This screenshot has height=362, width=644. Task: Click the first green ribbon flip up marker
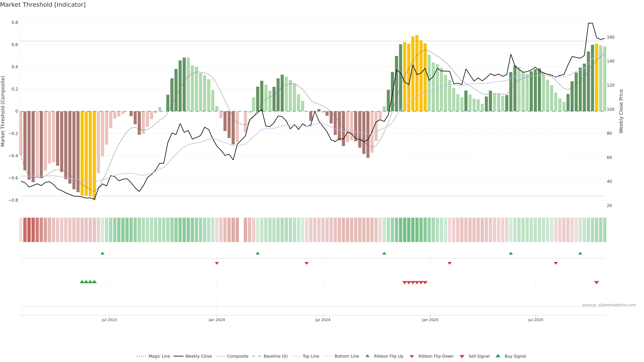click(102, 253)
